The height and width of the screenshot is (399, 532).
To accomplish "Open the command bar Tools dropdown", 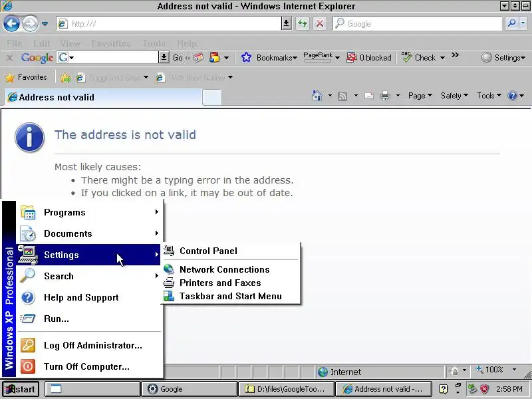I will coord(489,96).
